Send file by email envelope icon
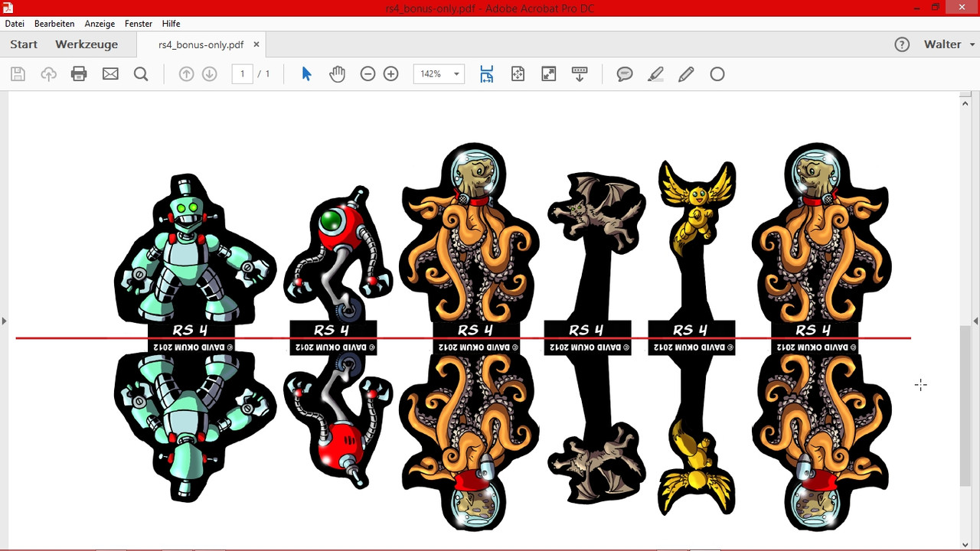This screenshot has width=980, height=551. (110, 74)
